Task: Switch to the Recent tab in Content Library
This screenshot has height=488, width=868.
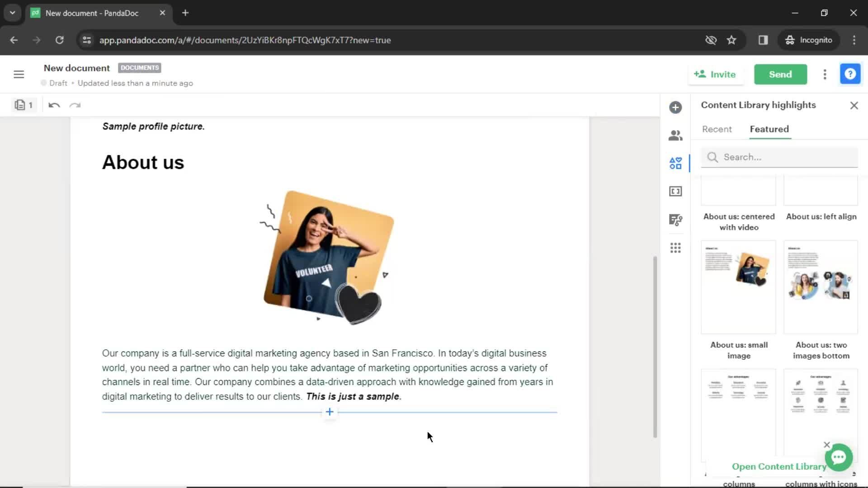Action: coord(717,129)
